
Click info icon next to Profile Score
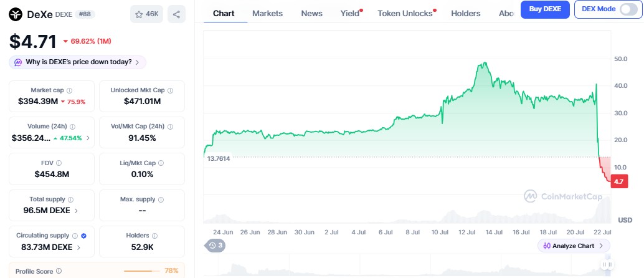click(59, 271)
